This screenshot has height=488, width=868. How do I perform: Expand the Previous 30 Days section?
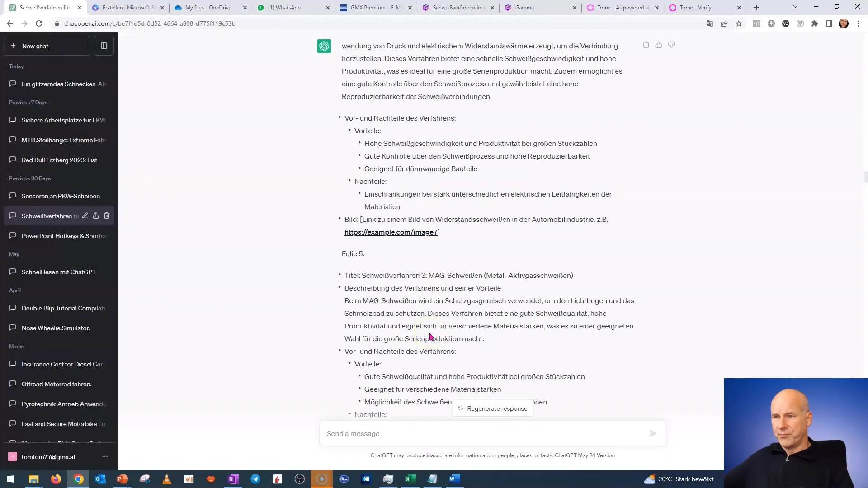[30, 178]
